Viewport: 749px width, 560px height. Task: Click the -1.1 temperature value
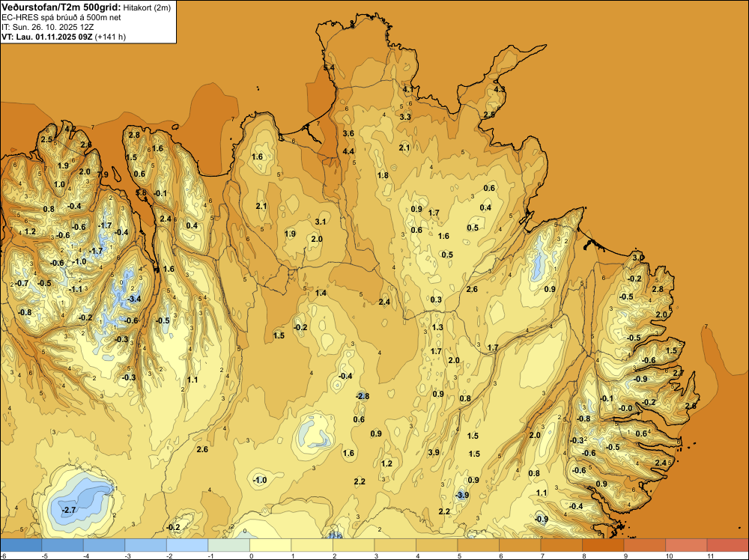point(76,289)
